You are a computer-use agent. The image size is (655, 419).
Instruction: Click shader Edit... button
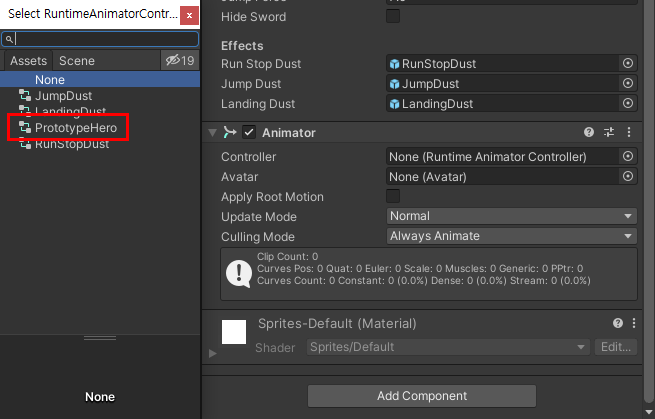pyautogui.click(x=616, y=347)
